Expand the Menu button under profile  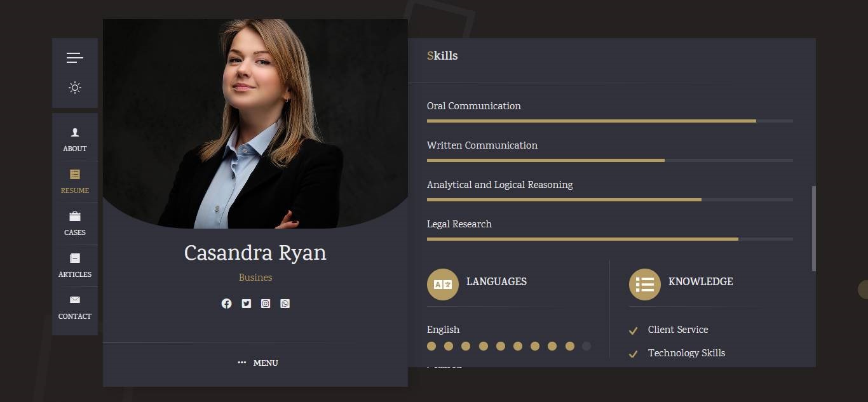pos(258,363)
